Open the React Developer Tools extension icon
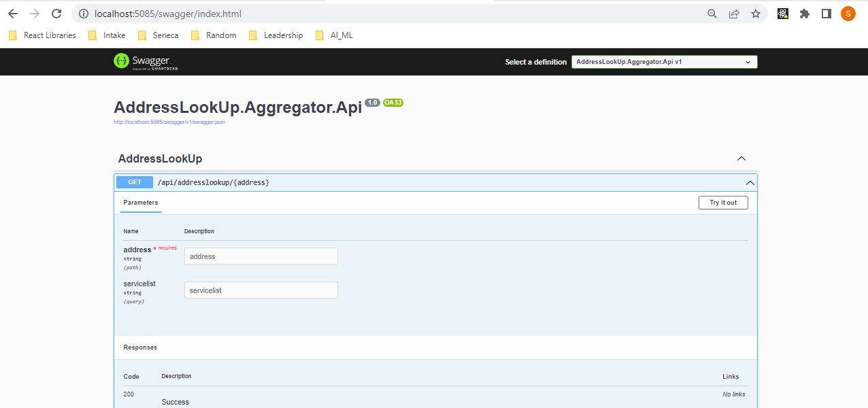The width and height of the screenshot is (868, 408). click(783, 14)
